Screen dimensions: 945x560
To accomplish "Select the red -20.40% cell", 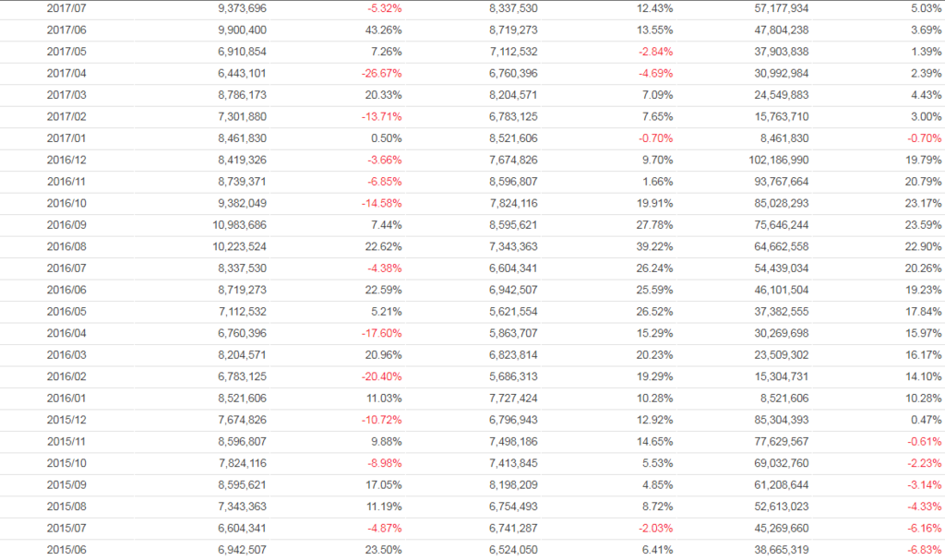I will pos(380,376).
